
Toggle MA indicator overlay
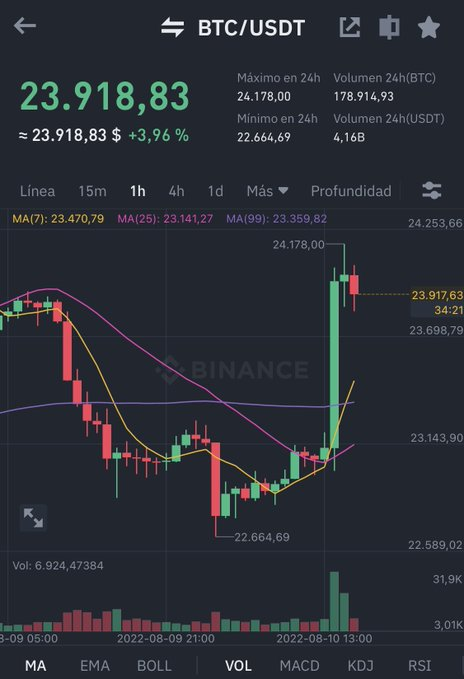35,666
